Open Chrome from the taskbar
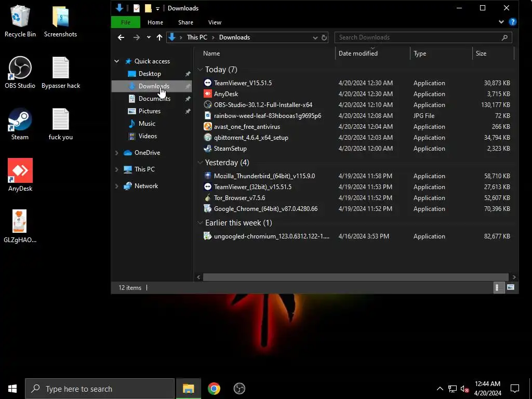This screenshot has height=399, width=532. 214,389
